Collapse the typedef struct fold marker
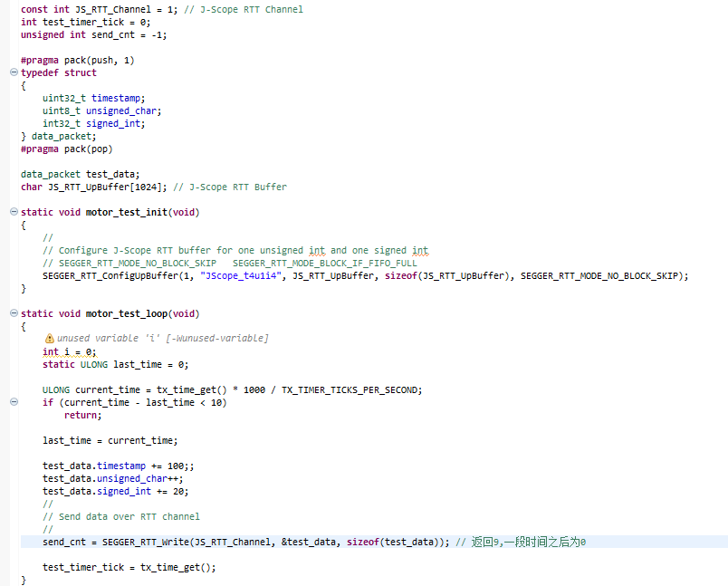This screenshot has height=586, width=728. [x=13, y=72]
